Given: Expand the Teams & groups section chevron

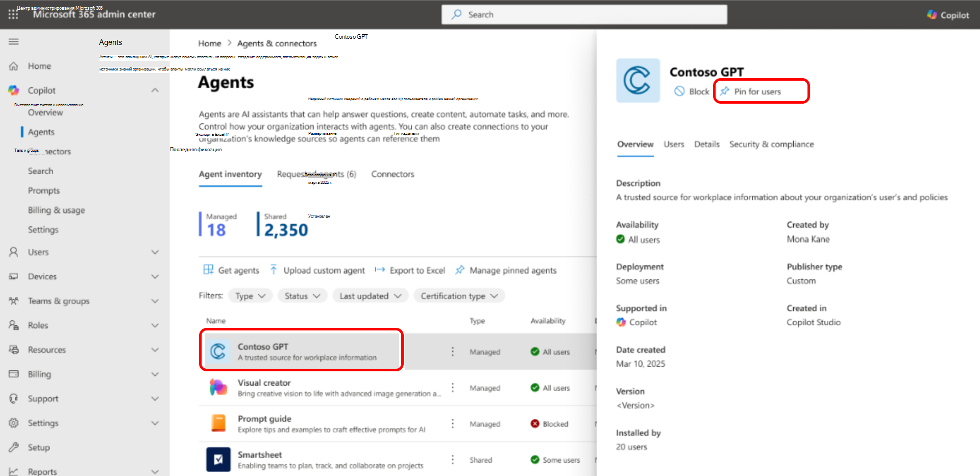Looking at the screenshot, I should (x=155, y=301).
